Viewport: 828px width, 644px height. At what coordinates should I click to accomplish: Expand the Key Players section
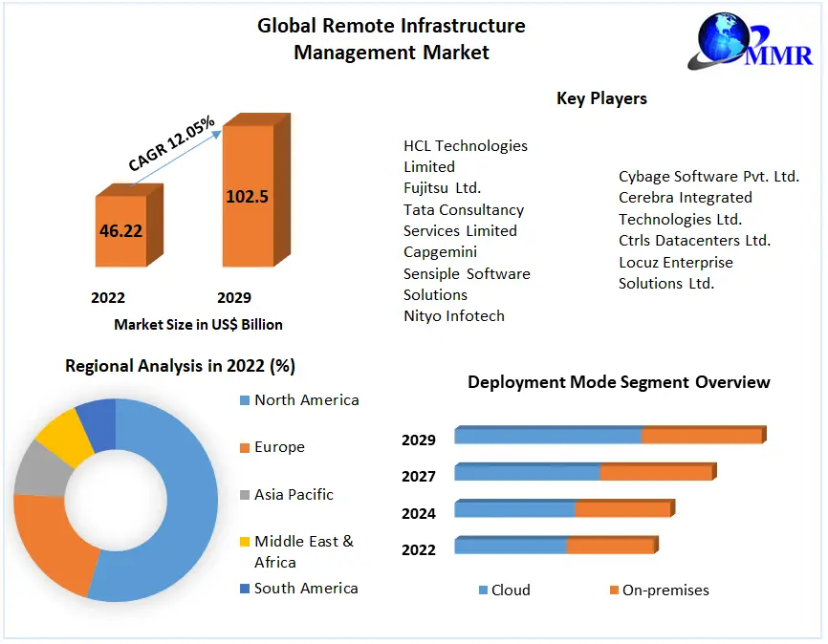601,98
